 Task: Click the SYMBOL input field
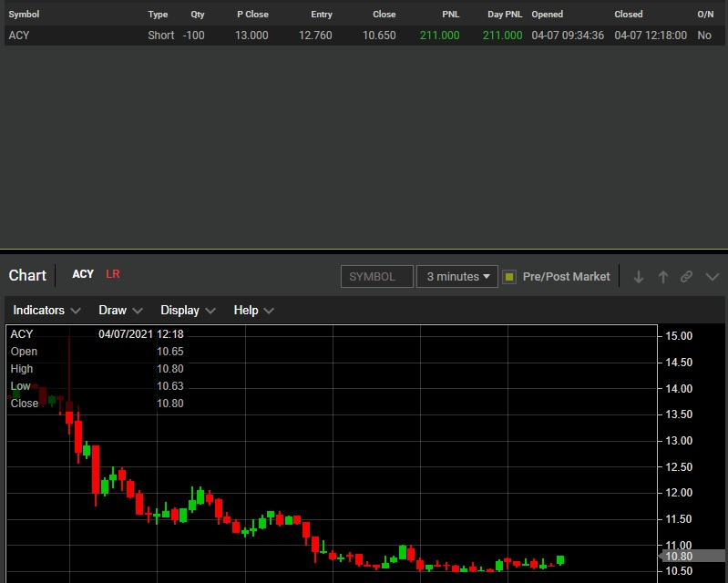pyautogui.click(x=377, y=277)
